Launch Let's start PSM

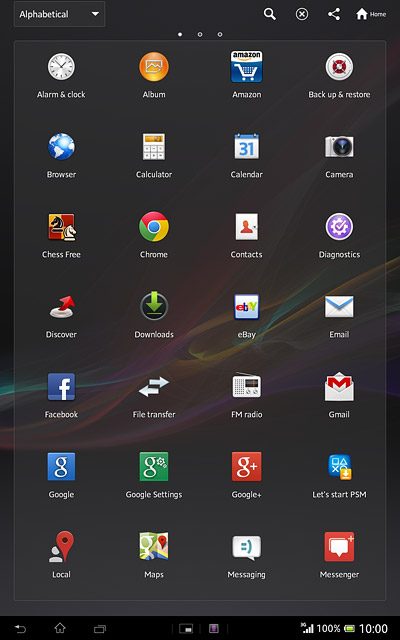339,467
